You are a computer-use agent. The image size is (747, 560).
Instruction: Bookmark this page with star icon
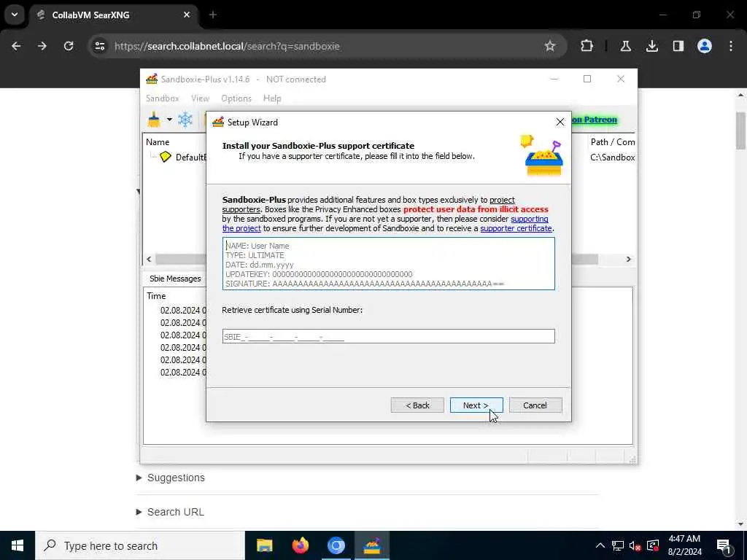[550, 46]
